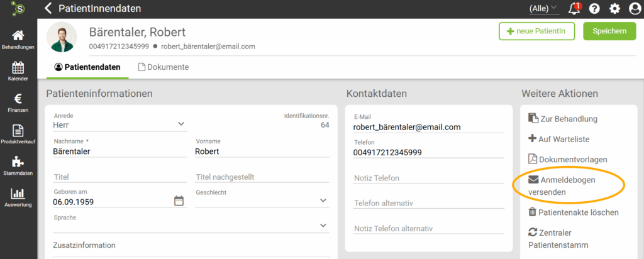Image resolution: width=644 pixels, height=259 pixels.
Task: Expand the Geschlecht dropdown
Action: click(x=323, y=201)
